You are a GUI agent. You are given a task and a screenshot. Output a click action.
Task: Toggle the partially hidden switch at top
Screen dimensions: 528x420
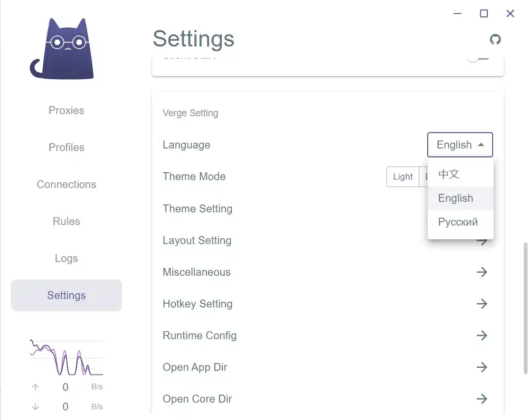point(478,57)
